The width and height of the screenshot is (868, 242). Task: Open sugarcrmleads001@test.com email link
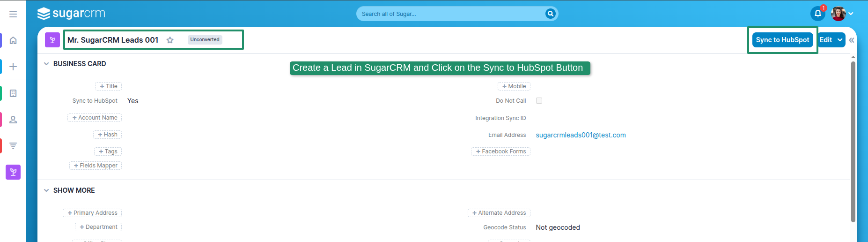pos(581,135)
